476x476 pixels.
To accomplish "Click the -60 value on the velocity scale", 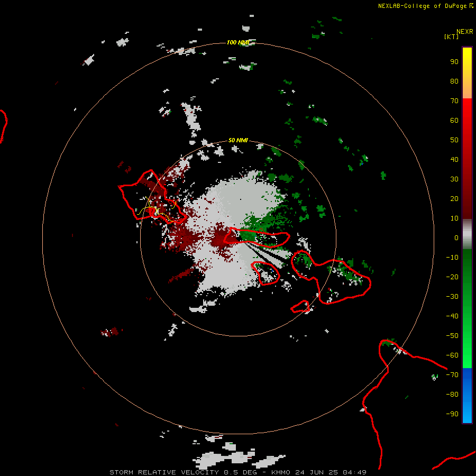I will click(452, 355).
